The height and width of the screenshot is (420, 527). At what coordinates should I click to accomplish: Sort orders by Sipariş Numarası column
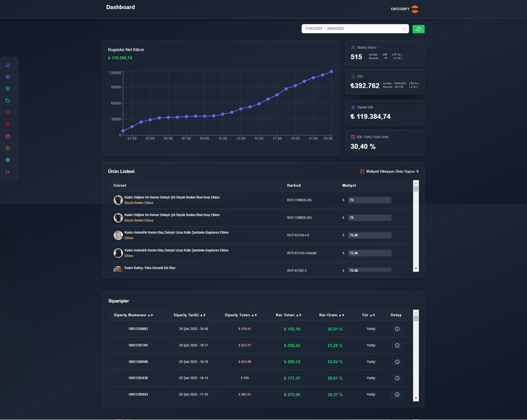tap(133, 315)
